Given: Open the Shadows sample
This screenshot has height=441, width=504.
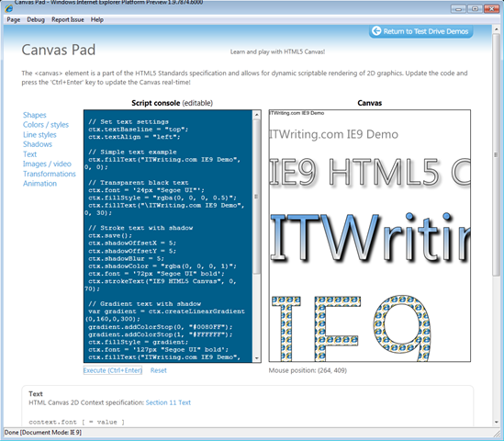Looking at the screenshot, I should tap(38, 144).
